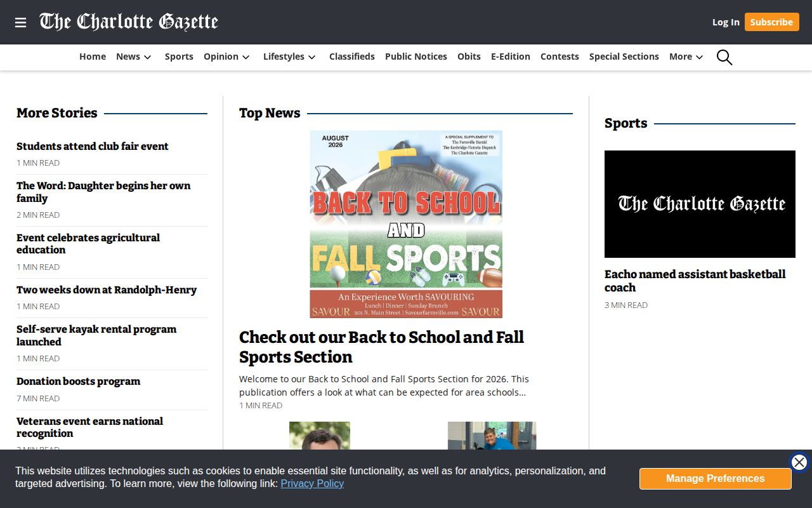
Task: Click the More Stories section heading
Action: tap(57, 113)
